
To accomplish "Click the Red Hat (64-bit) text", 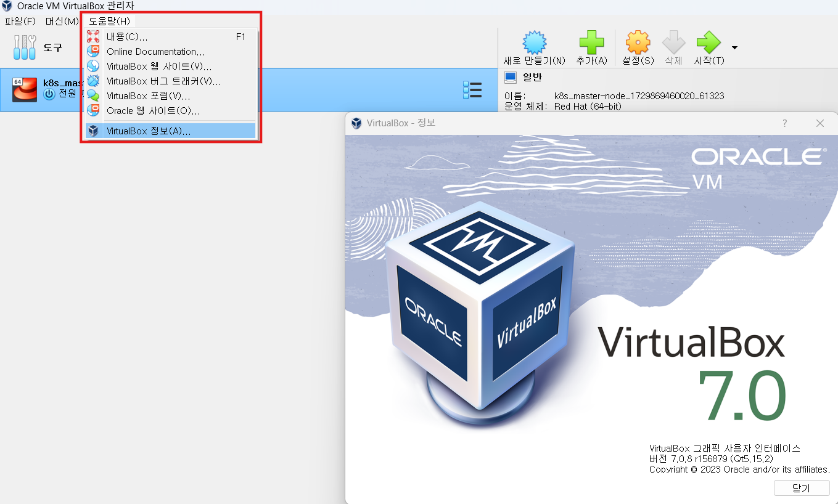I will [x=588, y=106].
